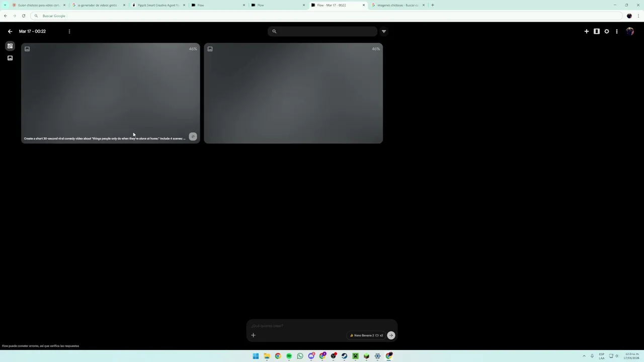Viewport: 644px width, 362px height.
Task: Click browser forward navigation button
Action: [14, 16]
